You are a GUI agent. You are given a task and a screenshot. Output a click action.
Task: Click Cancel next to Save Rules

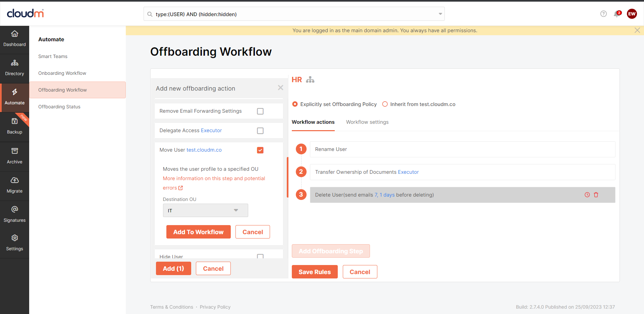[360, 272]
